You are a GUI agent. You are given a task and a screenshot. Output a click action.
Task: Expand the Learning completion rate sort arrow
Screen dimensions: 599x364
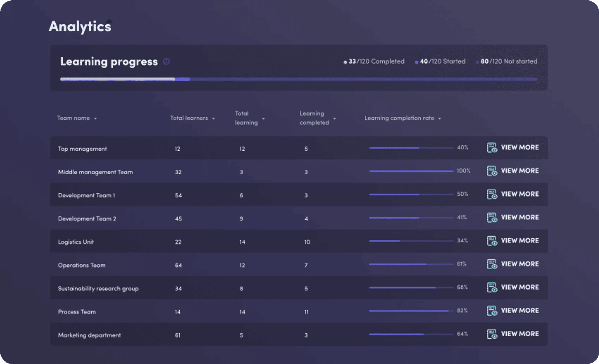[439, 119]
